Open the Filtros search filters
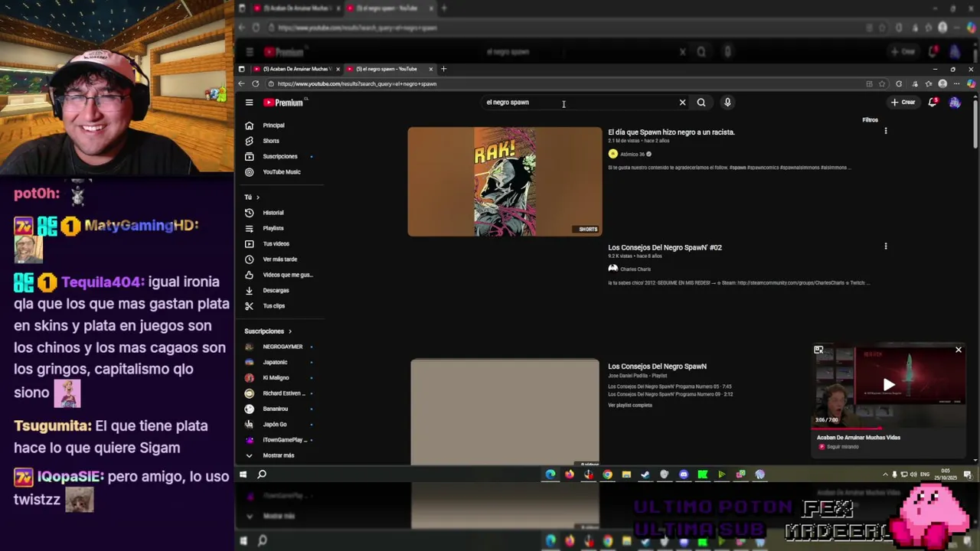Screen dimensions: 980x551 coord(870,120)
